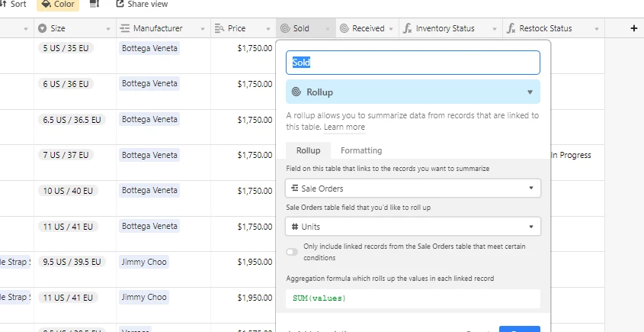
Task: Click the Units number hash icon
Action: pyautogui.click(x=294, y=227)
